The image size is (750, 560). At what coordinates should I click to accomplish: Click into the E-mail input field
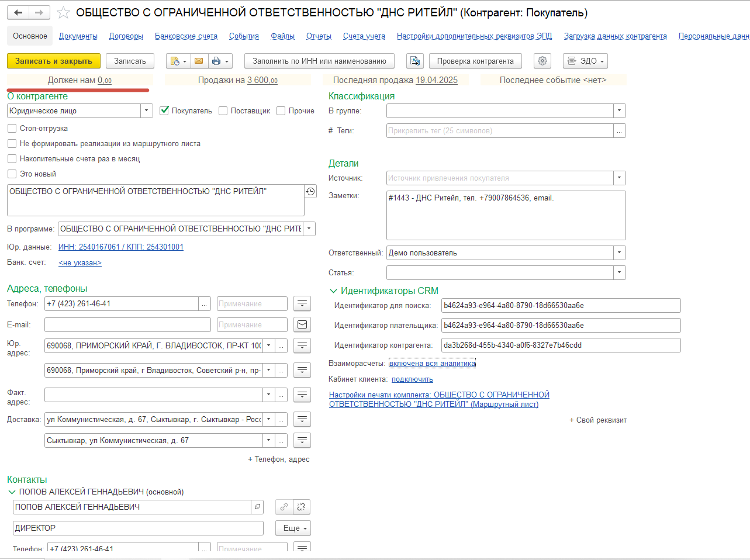[127, 324]
